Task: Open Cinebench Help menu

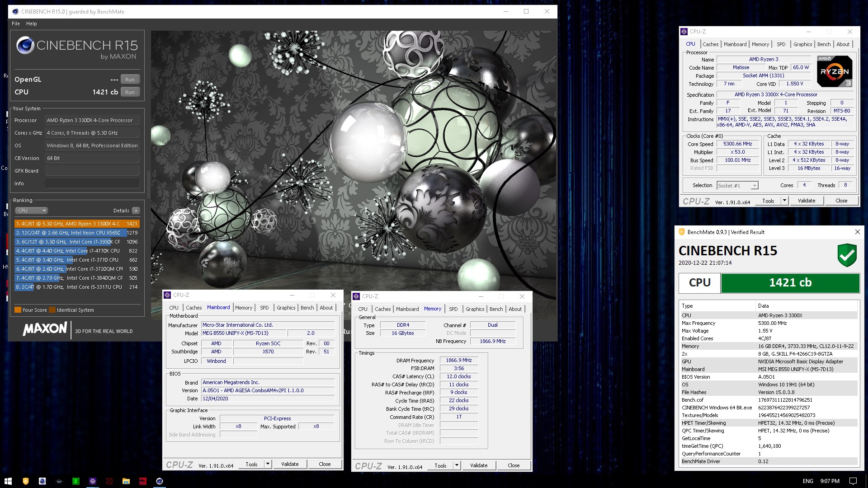Action: pos(32,23)
